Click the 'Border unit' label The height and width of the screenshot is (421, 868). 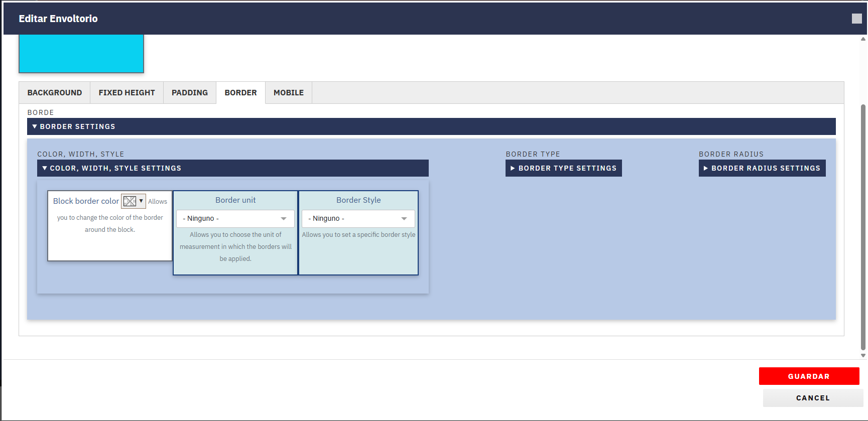tap(235, 200)
